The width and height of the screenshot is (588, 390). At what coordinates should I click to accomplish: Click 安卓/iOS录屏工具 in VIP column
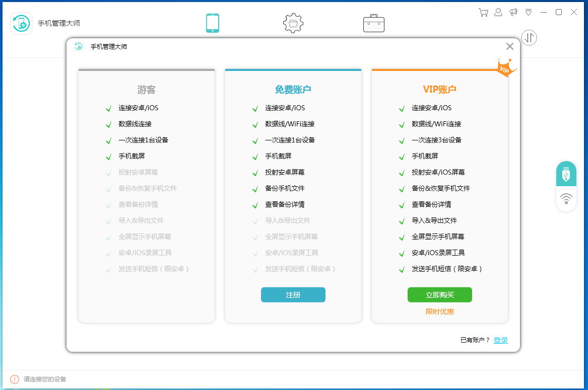438,253
